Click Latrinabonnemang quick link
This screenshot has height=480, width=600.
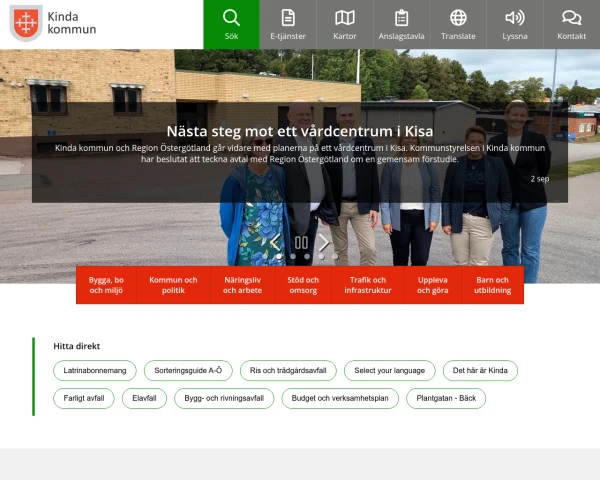click(95, 371)
